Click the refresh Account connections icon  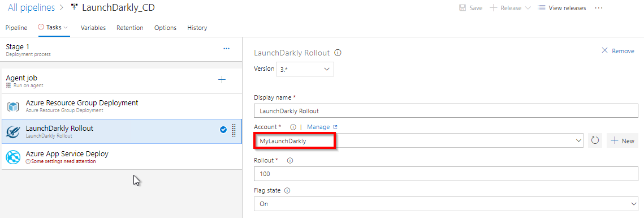(x=595, y=140)
